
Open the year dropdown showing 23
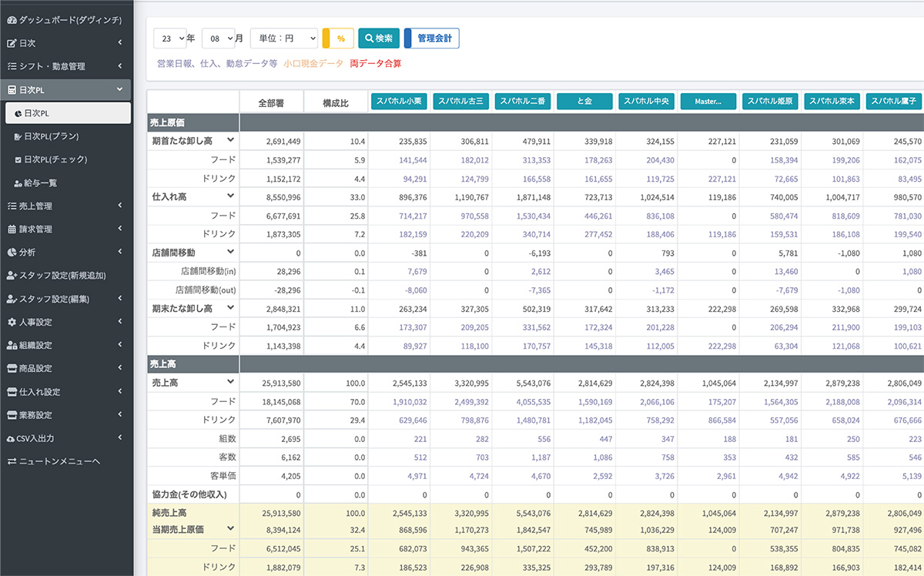(x=170, y=39)
